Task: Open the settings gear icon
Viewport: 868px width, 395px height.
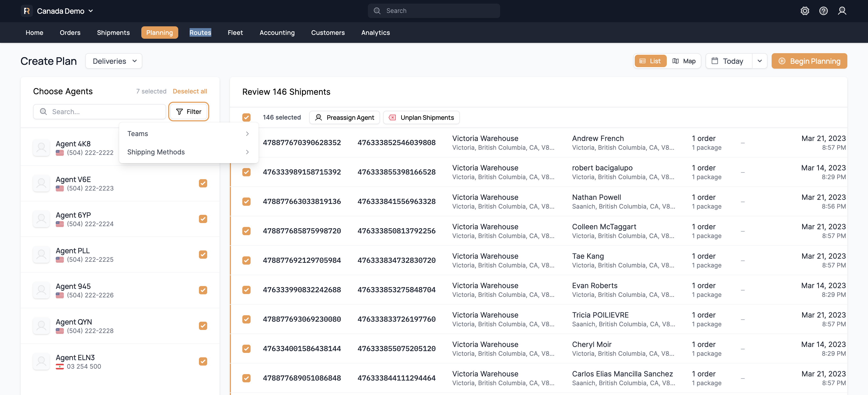Action: [805, 11]
